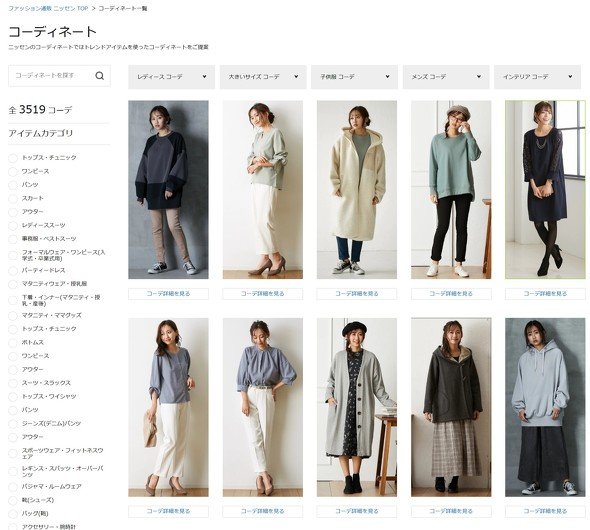Click the arrow on インテリア コーデ
Screen dimensions: 590x530
click(x=570, y=76)
